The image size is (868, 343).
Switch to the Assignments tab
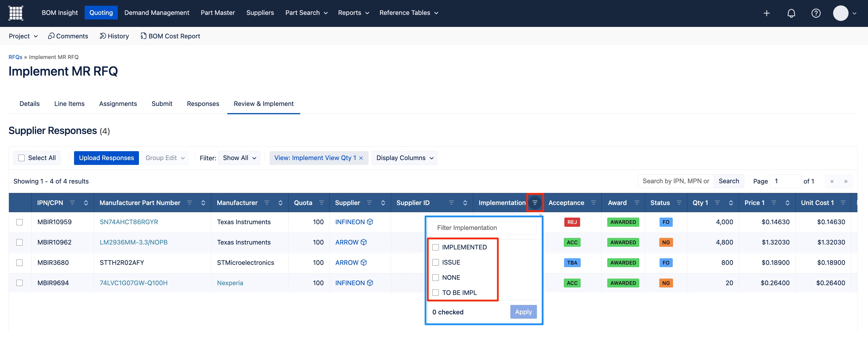click(x=118, y=104)
